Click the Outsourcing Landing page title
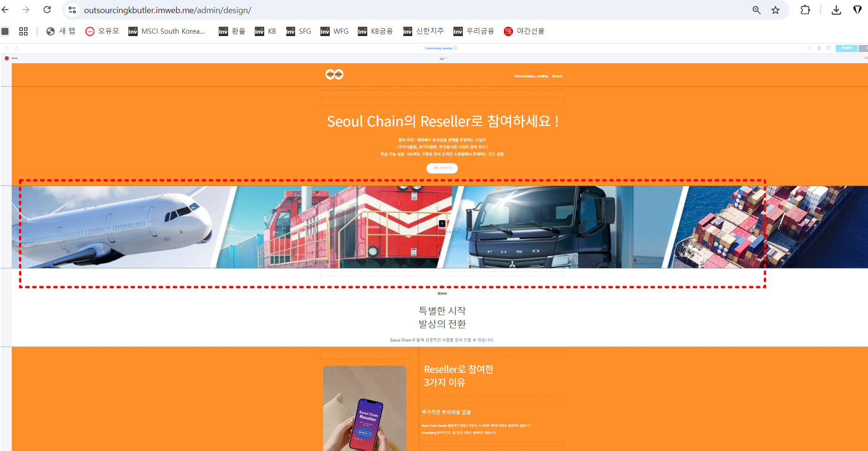This screenshot has width=868, height=451. (x=438, y=48)
